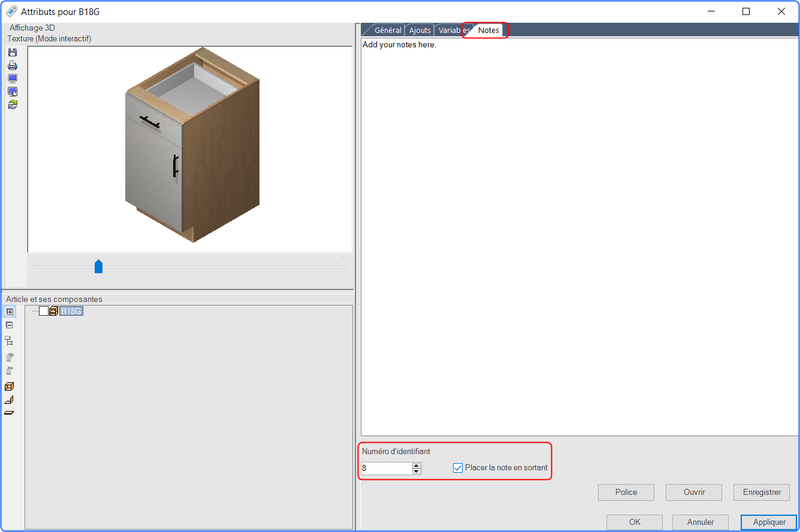Decrease the Numéro d'identifiant value
The height and width of the screenshot is (532, 800).
pyautogui.click(x=416, y=471)
